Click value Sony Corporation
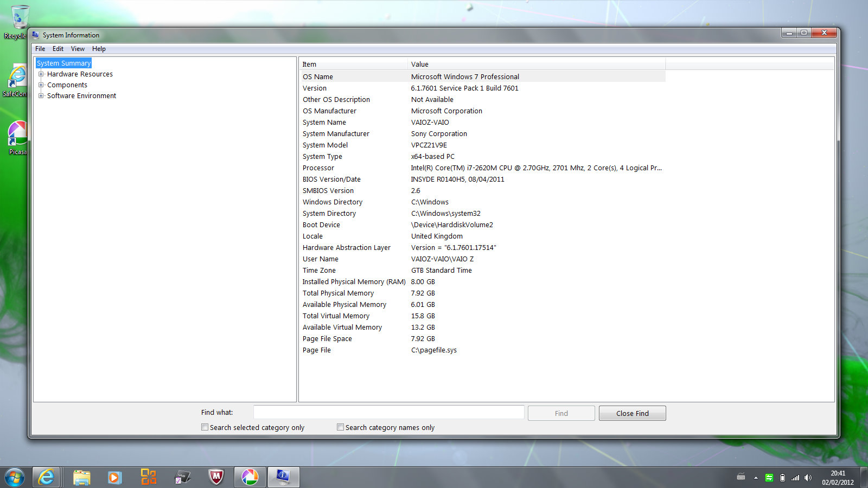 coord(439,133)
